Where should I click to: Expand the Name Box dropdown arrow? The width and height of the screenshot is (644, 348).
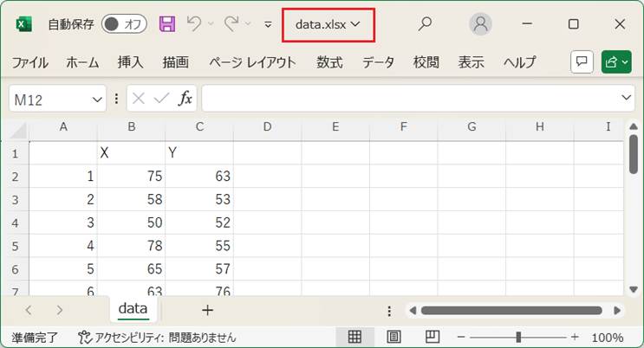98,100
